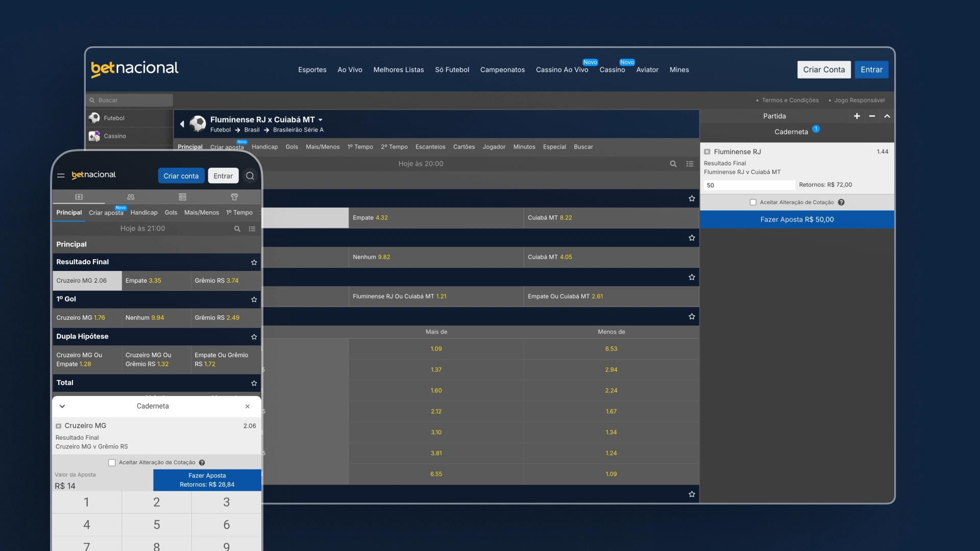Select desktop Cuiabá MT 8.22 odds
This screenshot has height=551, width=980.
click(x=611, y=218)
